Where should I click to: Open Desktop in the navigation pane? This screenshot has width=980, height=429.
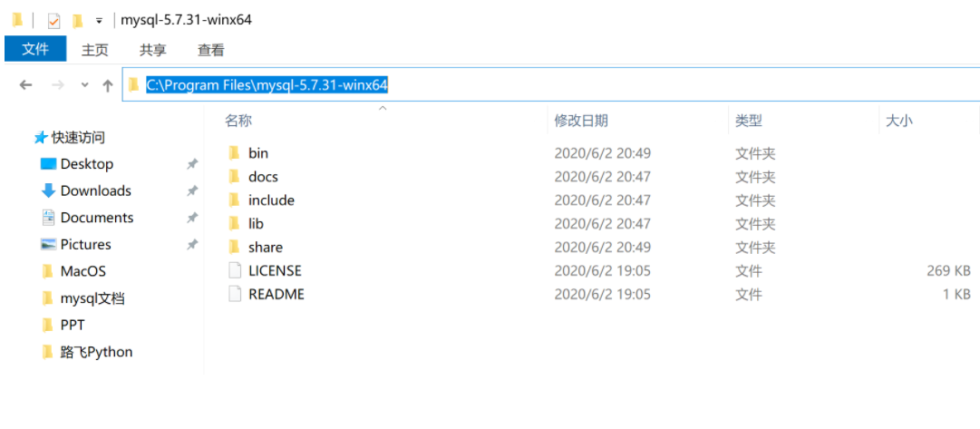tap(87, 164)
